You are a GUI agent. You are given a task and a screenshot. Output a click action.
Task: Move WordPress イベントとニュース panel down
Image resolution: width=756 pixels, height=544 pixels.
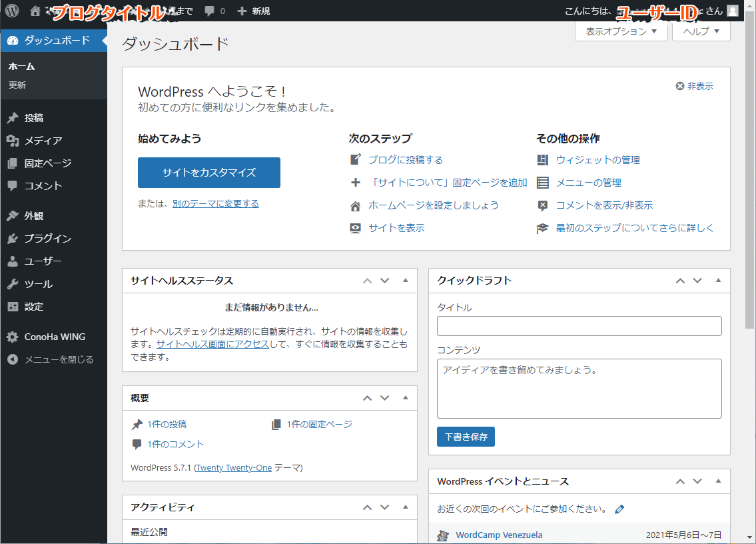[x=697, y=481]
